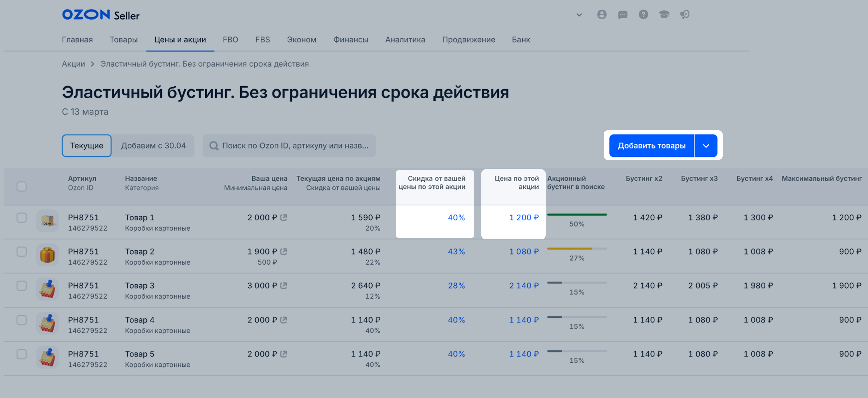
Task: Open the graduation cap learning icon
Action: coord(664,15)
